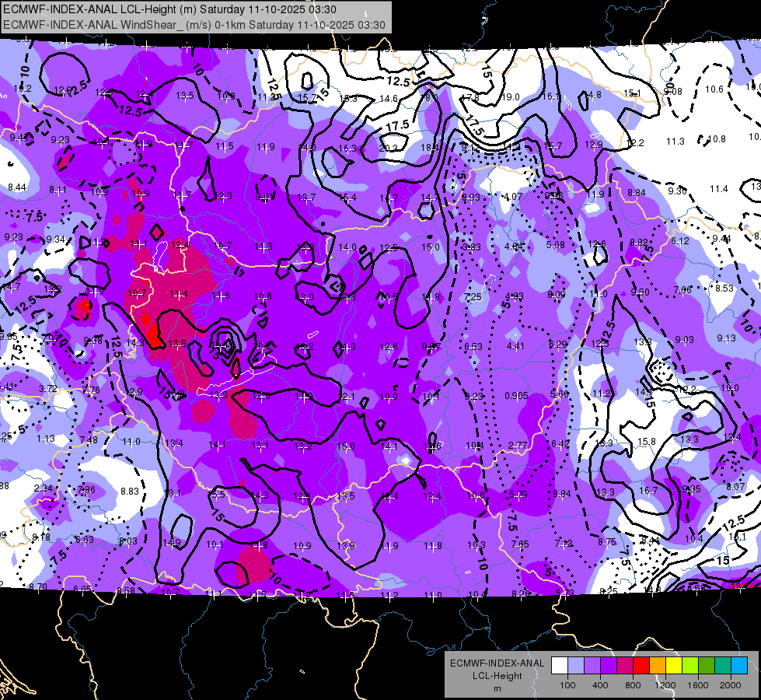Choose the teal legend swatch

coord(723,665)
